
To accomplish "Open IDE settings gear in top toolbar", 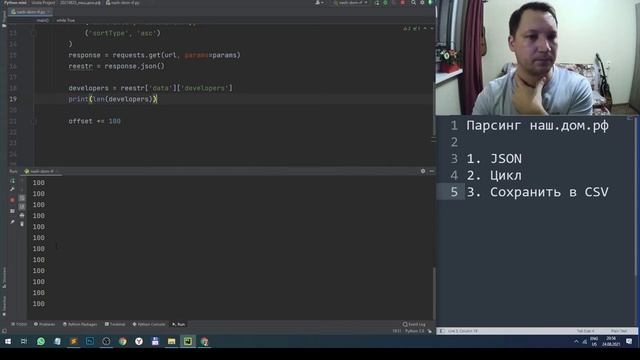I will 422,3.
